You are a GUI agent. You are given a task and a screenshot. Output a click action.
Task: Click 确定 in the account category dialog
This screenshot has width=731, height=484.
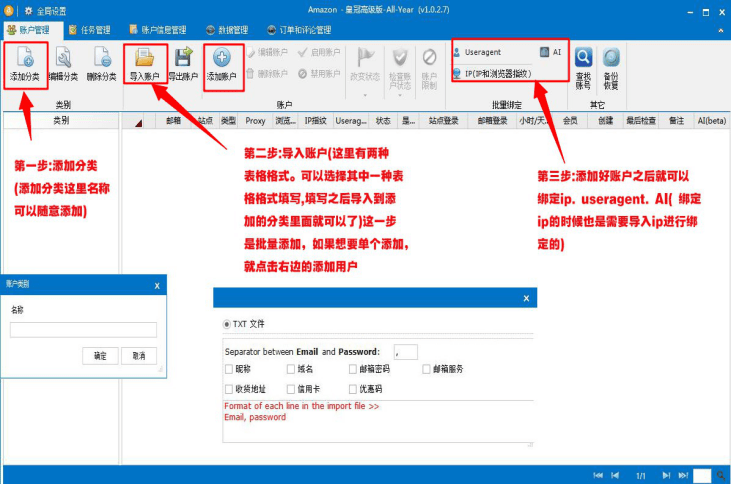pos(100,356)
